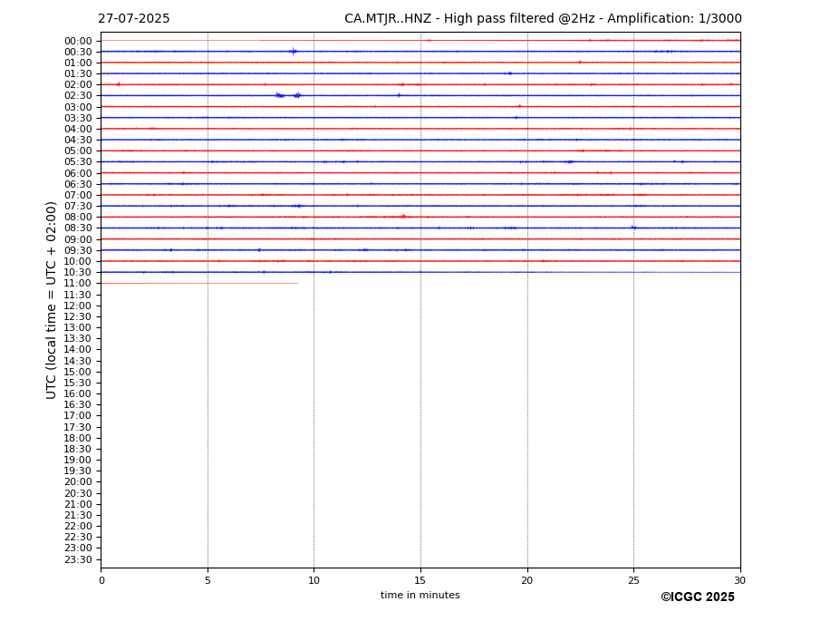Viewport: 840px width, 631px height.
Task: Click the blue event near minute 22 on 05:30 trace
Action: click(x=570, y=161)
